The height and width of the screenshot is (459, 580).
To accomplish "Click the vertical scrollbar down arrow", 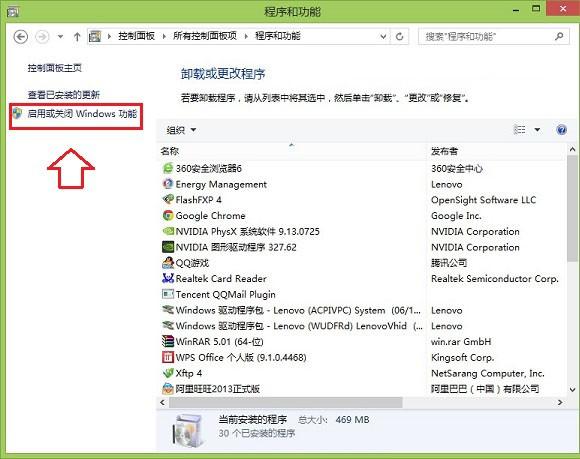I will coord(572,389).
